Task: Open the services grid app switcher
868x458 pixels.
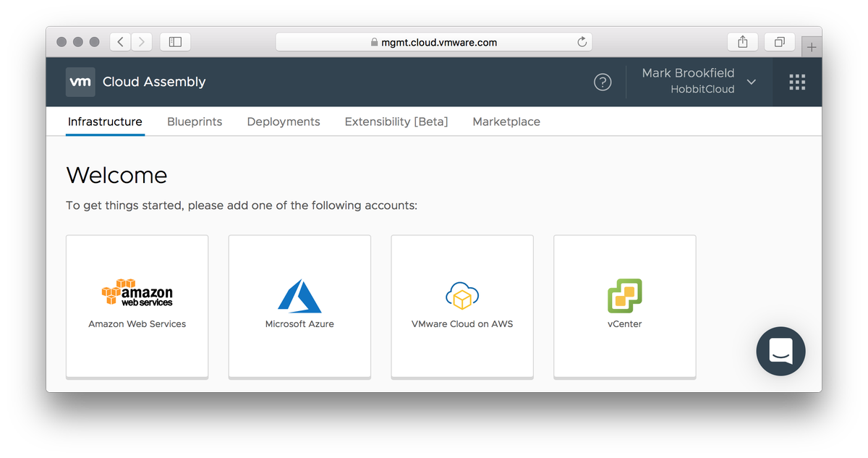Action: 797,82
